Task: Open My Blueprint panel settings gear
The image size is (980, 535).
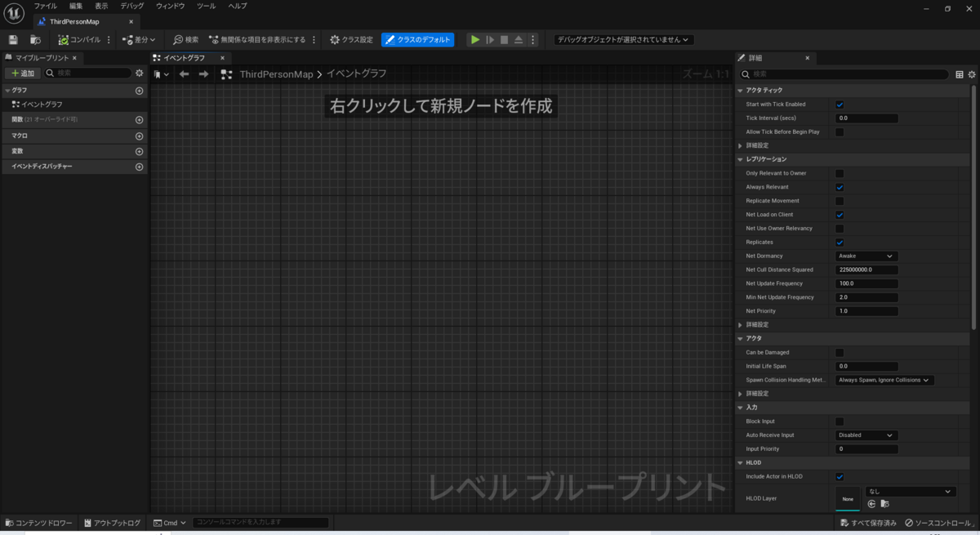Action: click(140, 73)
